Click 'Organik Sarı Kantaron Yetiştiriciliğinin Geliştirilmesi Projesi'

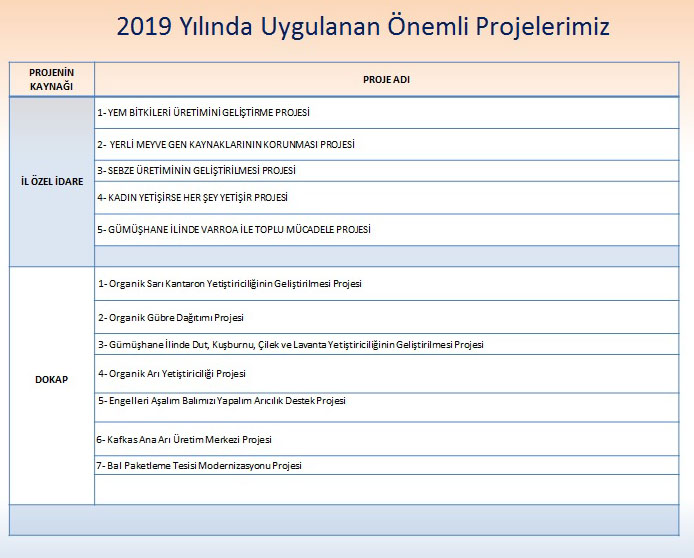[x=386, y=284]
